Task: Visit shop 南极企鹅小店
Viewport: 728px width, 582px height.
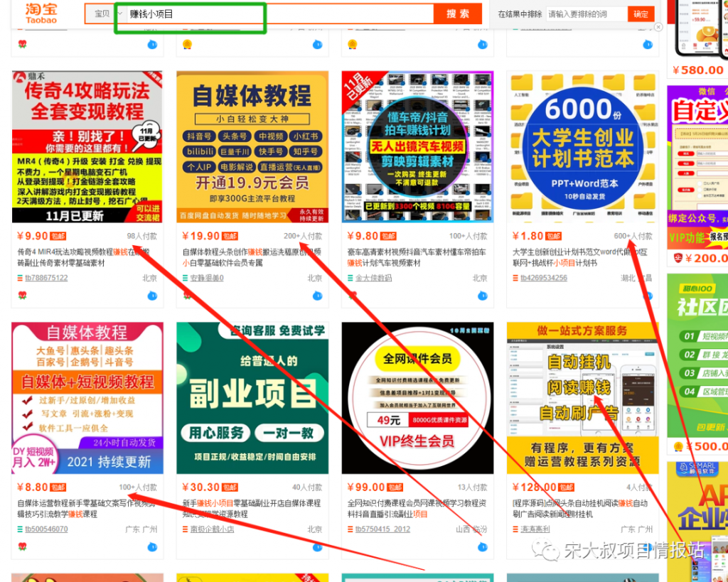Action: coord(212,529)
